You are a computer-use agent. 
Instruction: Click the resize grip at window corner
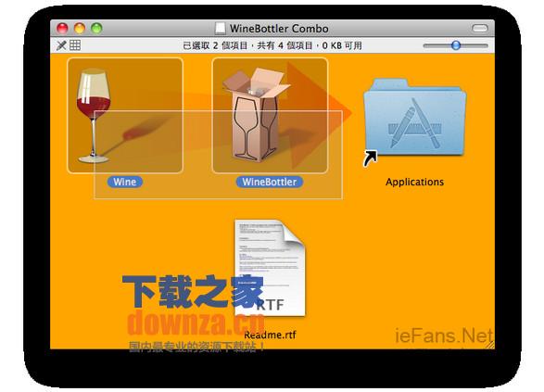tap(490, 345)
